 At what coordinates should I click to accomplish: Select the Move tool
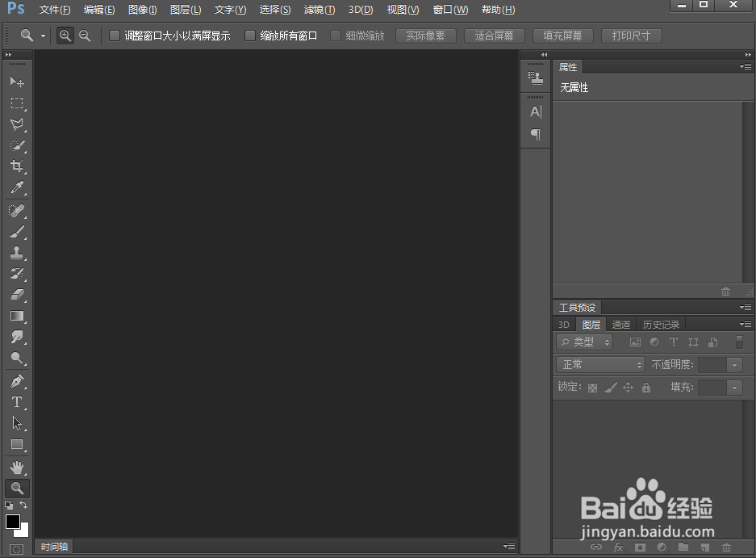point(17,82)
